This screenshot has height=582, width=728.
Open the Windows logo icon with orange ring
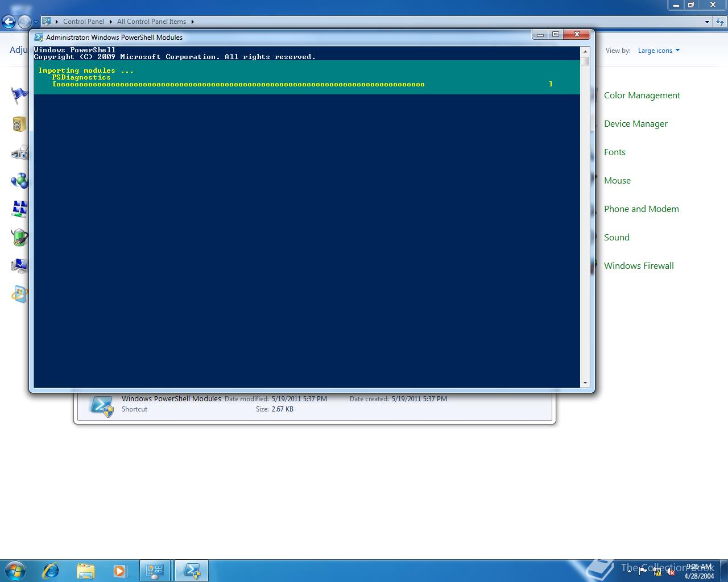click(x=19, y=294)
